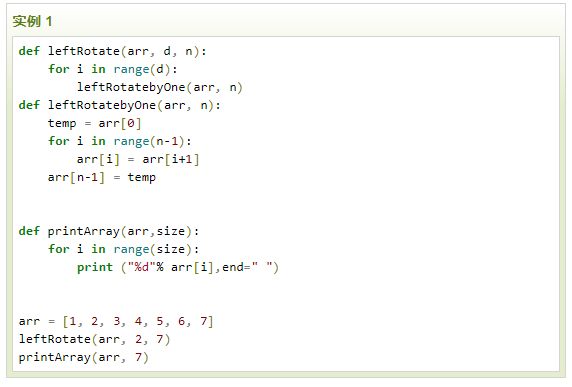Click the leftRotate(arr, 2, 7) call

pos(94,339)
